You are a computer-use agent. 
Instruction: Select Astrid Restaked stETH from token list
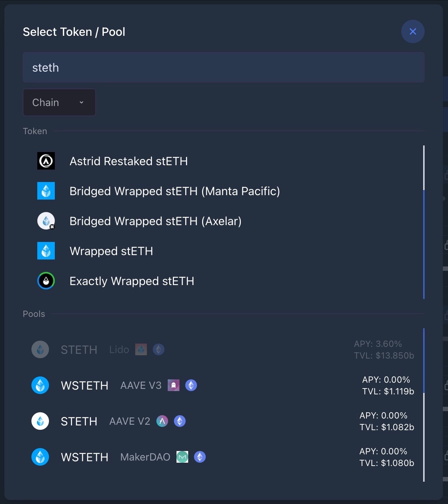click(129, 161)
